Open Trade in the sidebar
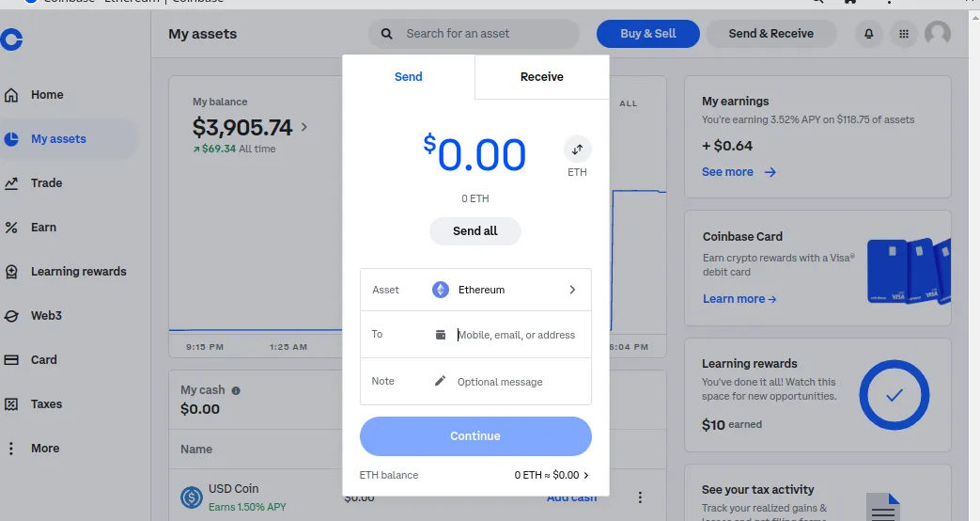 46,183
